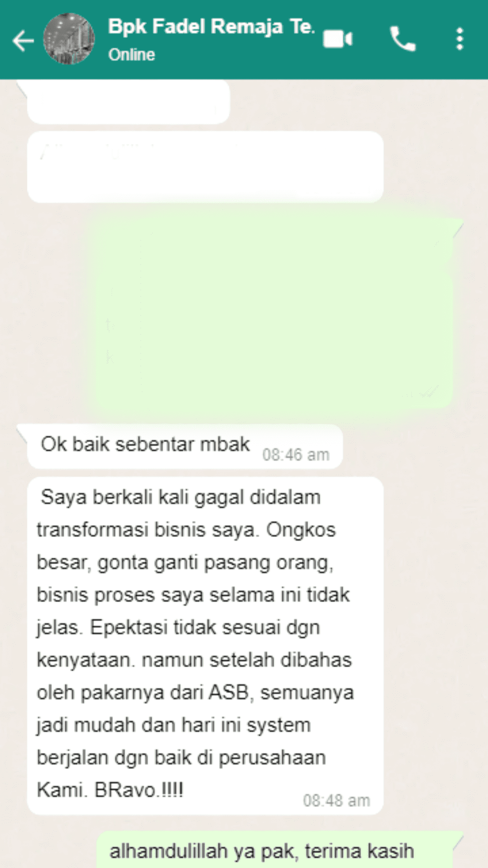Start a voice call with the phone icon
Screen dimensions: 488x868
403,39
